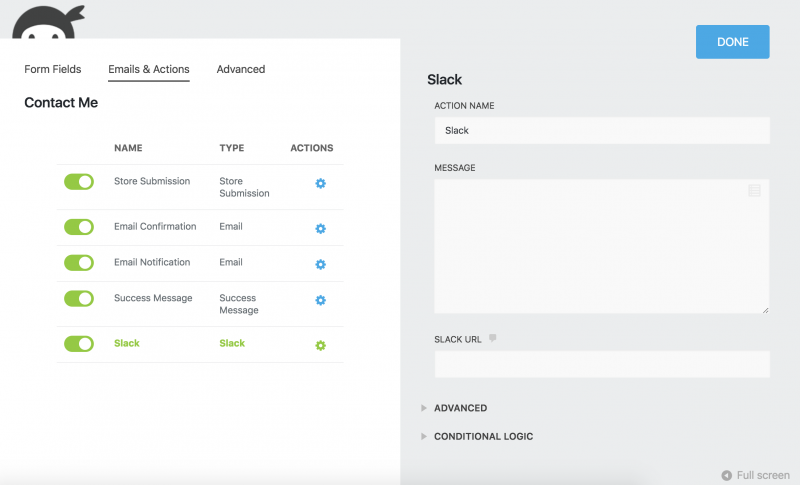Toggle off the Success Message action

[x=79, y=298]
